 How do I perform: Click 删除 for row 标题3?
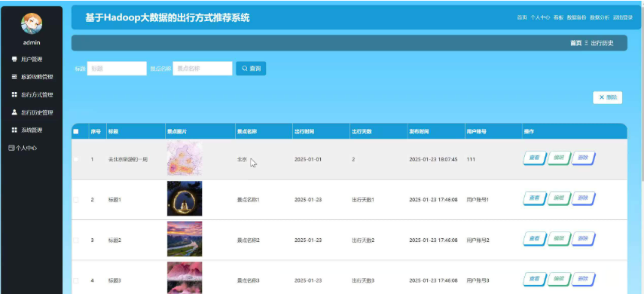coord(583,279)
